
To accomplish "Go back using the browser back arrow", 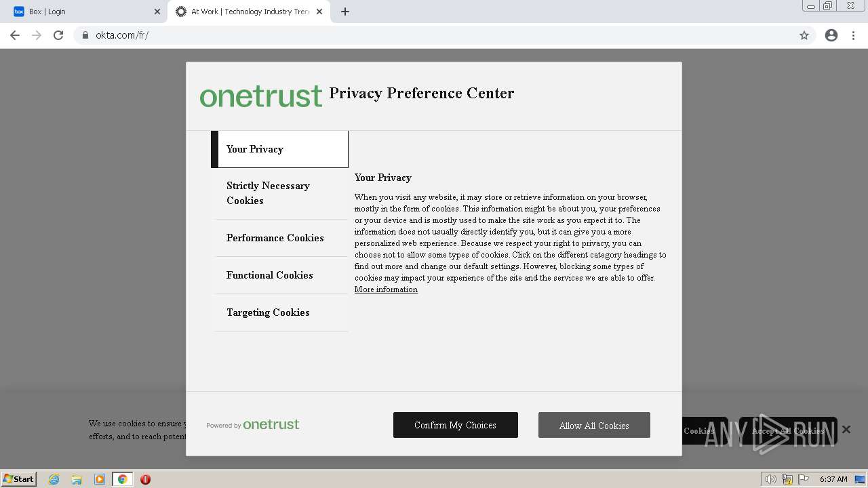I will tap(15, 35).
